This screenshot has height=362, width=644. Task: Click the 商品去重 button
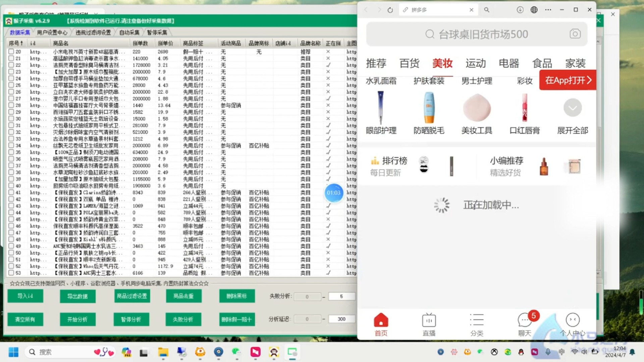coord(183,296)
